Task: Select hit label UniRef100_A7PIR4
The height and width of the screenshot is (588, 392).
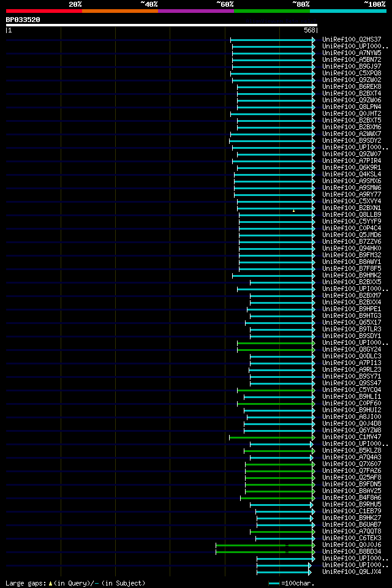Action: [x=352, y=161]
